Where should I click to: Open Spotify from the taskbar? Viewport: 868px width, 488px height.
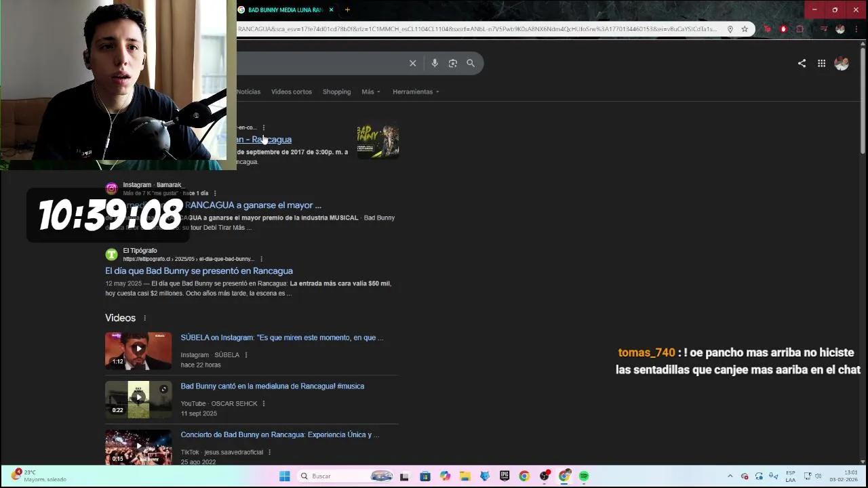(x=584, y=476)
